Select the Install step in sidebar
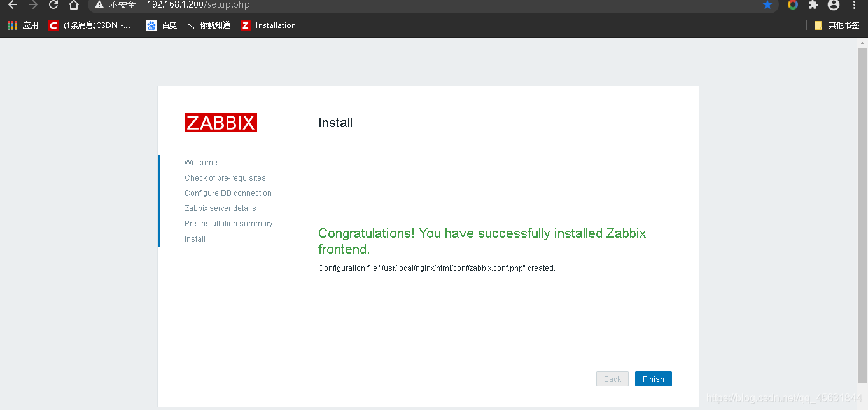 [195, 239]
